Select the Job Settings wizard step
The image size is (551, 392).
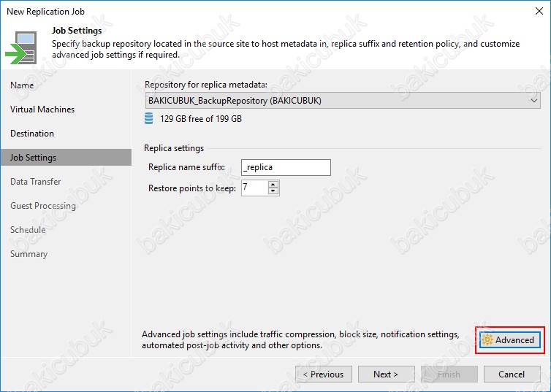click(66, 157)
